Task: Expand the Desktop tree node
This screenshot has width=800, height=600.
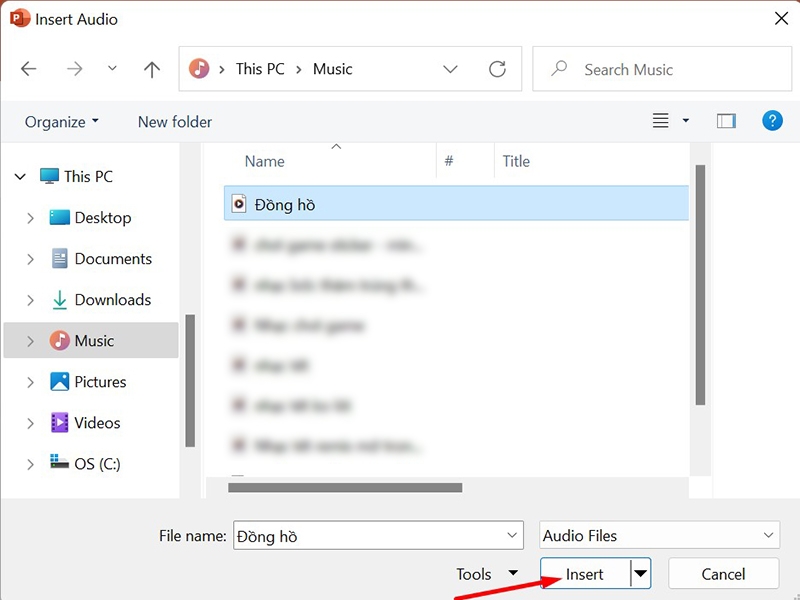Action: coord(30,218)
